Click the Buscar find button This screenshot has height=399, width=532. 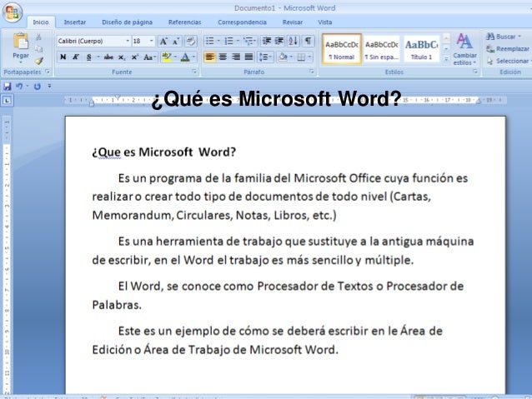(x=504, y=37)
